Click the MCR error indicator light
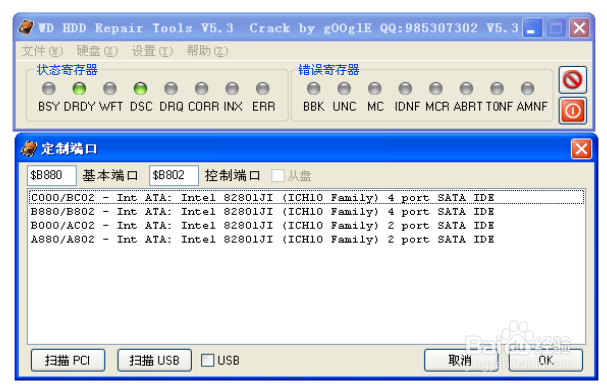This screenshot has height=386, width=607. tap(436, 89)
